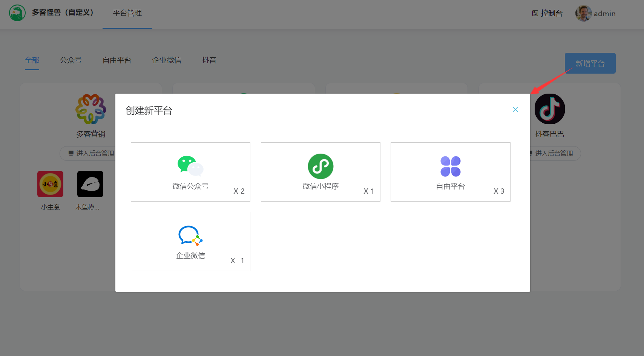Viewport: 644px width, 356px height.
Task: Click the X 2 count text
Action: point(239,191)
